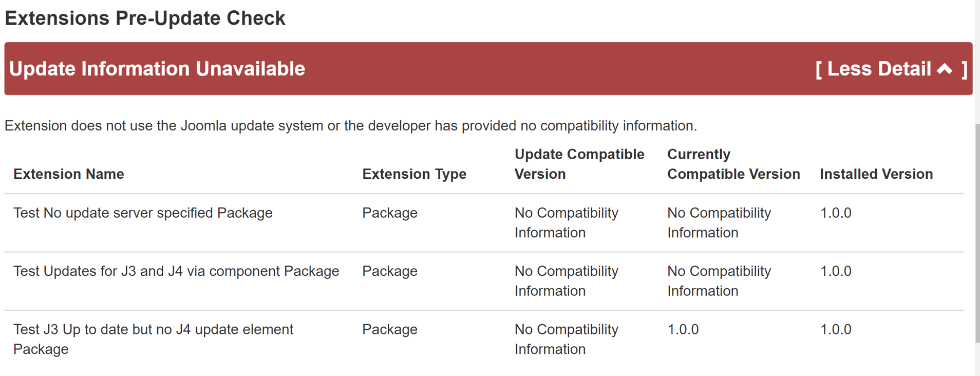This screenshot has height=376, width=980.
Task: Click installed version 1.0.0 in the last row
Action: point(835,329)
